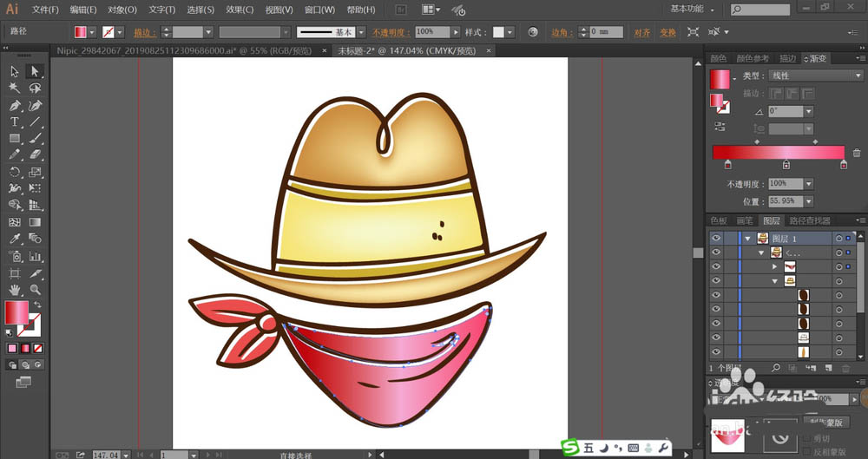This screenshot has height=459, width=868.
Task: Click the middle gradient color stop
Action: 786,165
